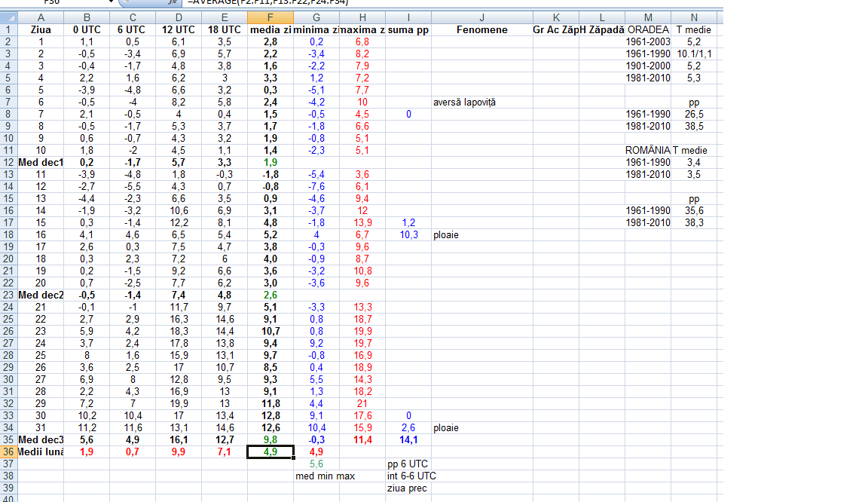Select column G header
The width and height of the screenshot is (868, 502).
pyautogui.click(x=316, y=18)
